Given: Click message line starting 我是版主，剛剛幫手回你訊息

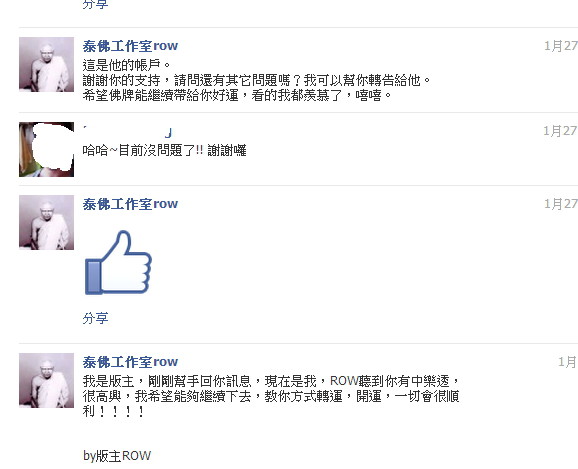Looking at the screenshot, I should (x=271, y=381).
